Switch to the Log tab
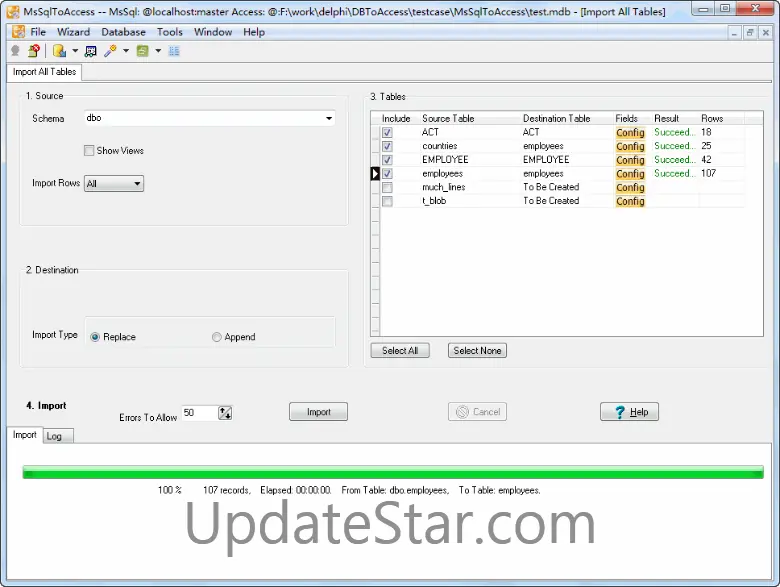 (58, 436)
